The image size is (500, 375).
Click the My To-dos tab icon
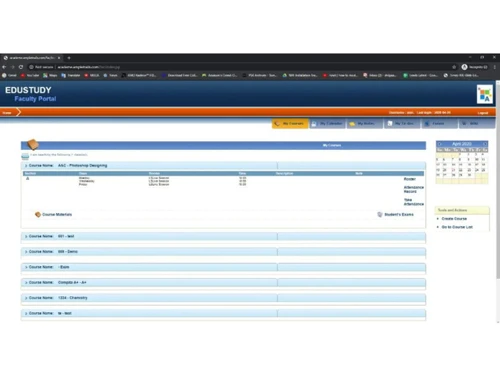[390, 124]
